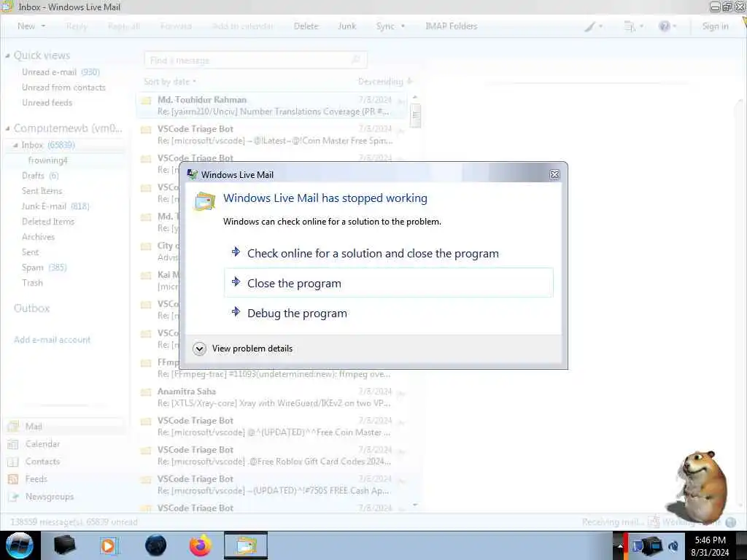Image resolution: width=747 pixels, height=560 pixels.
Task: Click envelope icon of Anamitra Saha message
Action: tap(146, 392)
